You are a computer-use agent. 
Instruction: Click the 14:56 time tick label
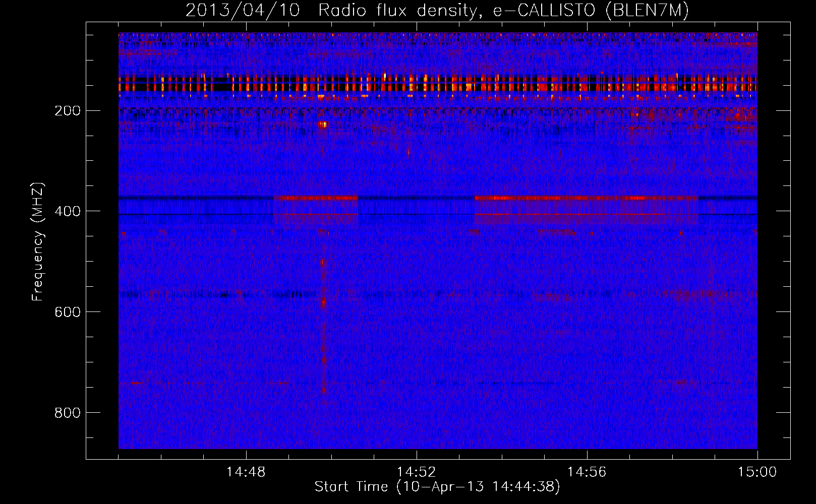click(x=587, y=472)
